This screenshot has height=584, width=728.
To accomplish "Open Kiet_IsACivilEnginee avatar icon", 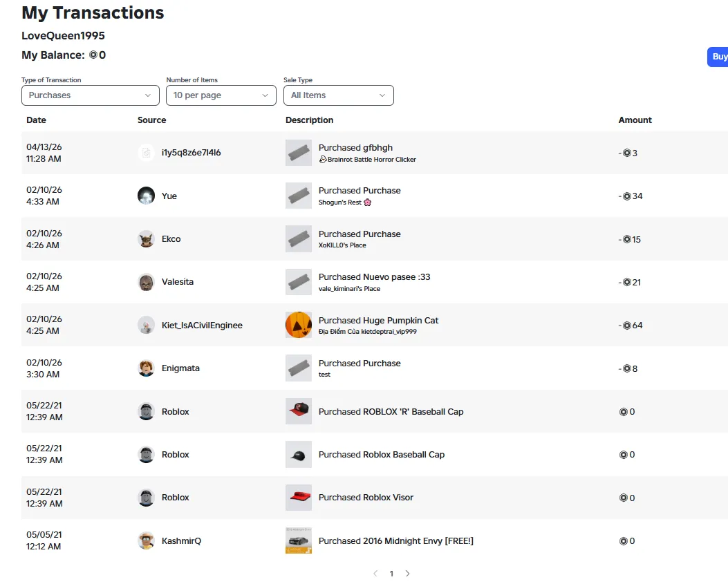I will 147,325.
